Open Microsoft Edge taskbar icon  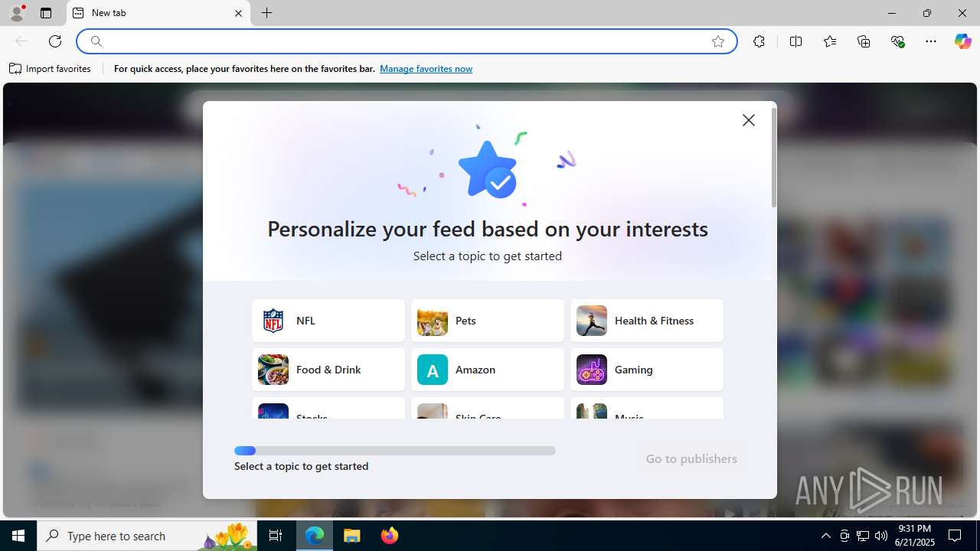tap(315, 536)
